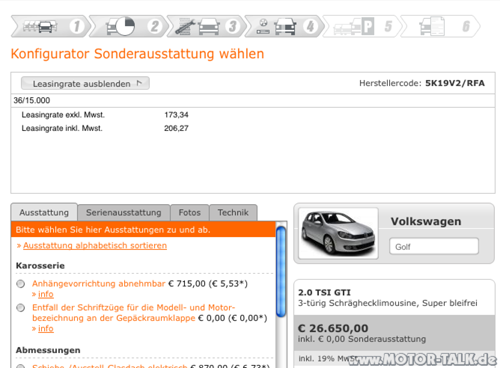
Task: Click the Leasingrate exkl. Mwst. value 173,34
Action: tap(176, 115)
